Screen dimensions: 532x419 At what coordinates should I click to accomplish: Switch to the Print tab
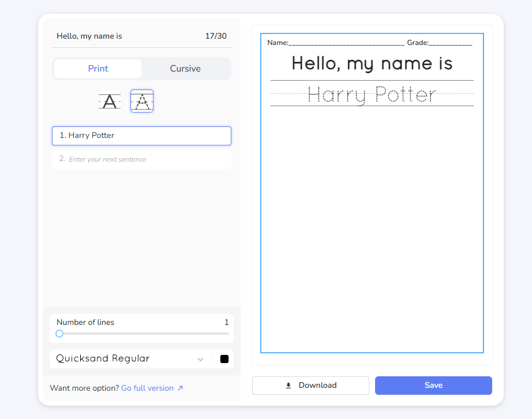click(x=98, y=69)
